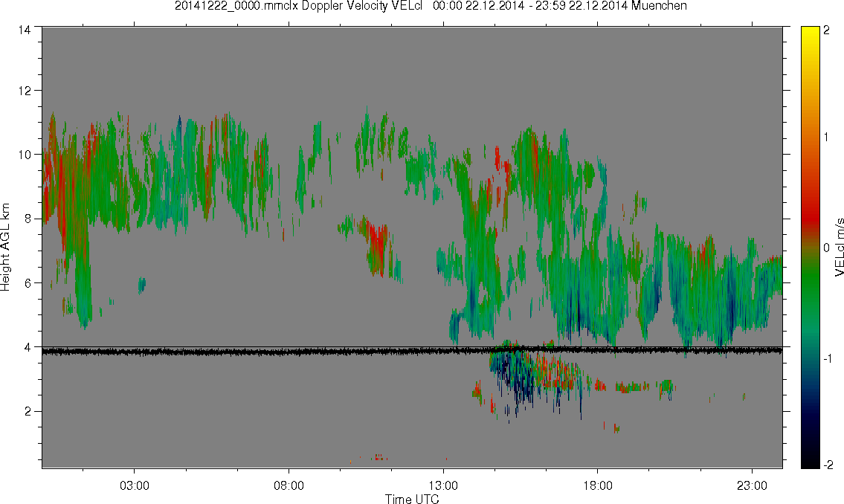This screenshot has height=504, width=844.
Task: Click the colorbar '0' label
Action: (827, 248)
